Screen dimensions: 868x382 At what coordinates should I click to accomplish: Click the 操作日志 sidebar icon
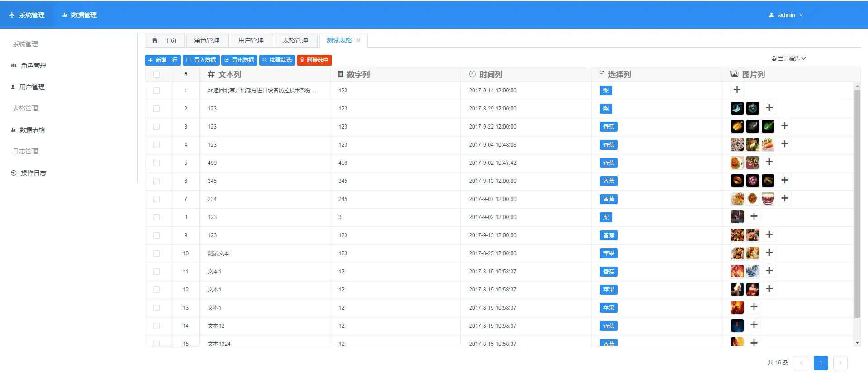pyautogui.click(x=14, y=173)
